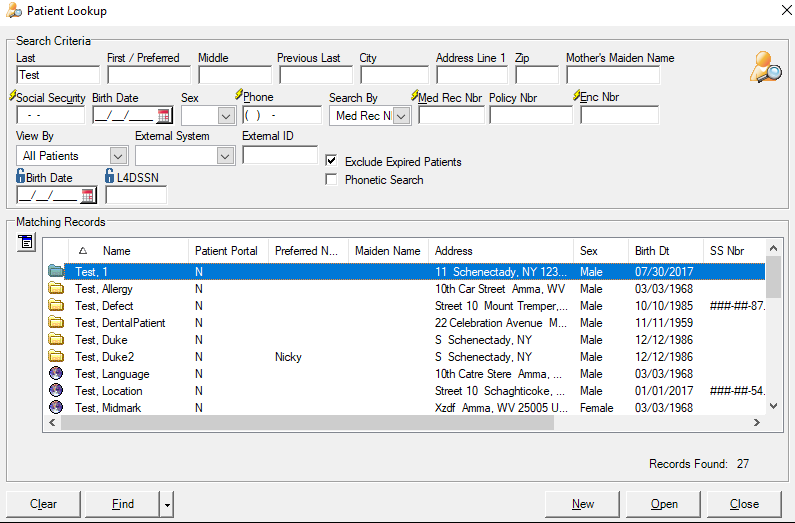Viewport: 795px width, 523px height.
Task: Click the Phone input field
Action: tap(282, 115)
